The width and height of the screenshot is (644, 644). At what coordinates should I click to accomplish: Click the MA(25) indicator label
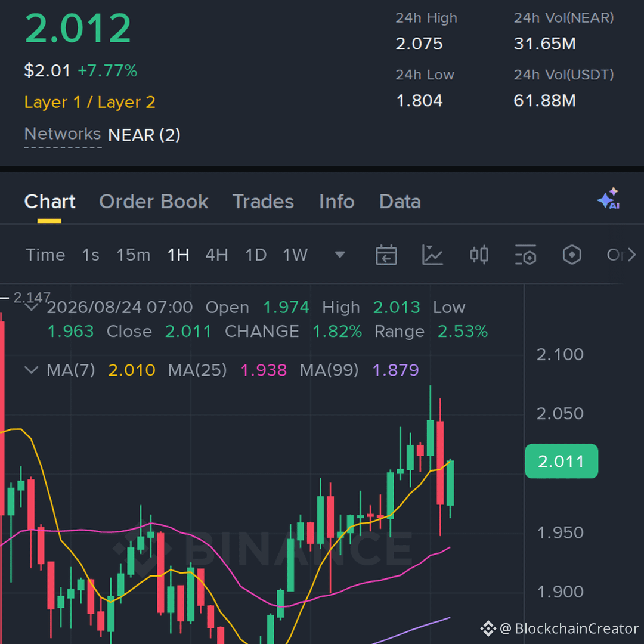pyautogui.click(x=197, y=370)
